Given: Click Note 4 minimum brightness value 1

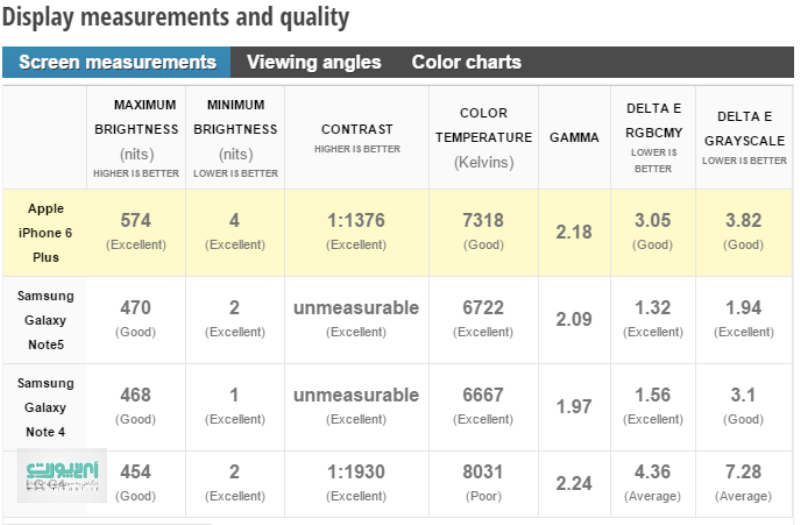Looking at the screenshot, I should tap(234, 395).
